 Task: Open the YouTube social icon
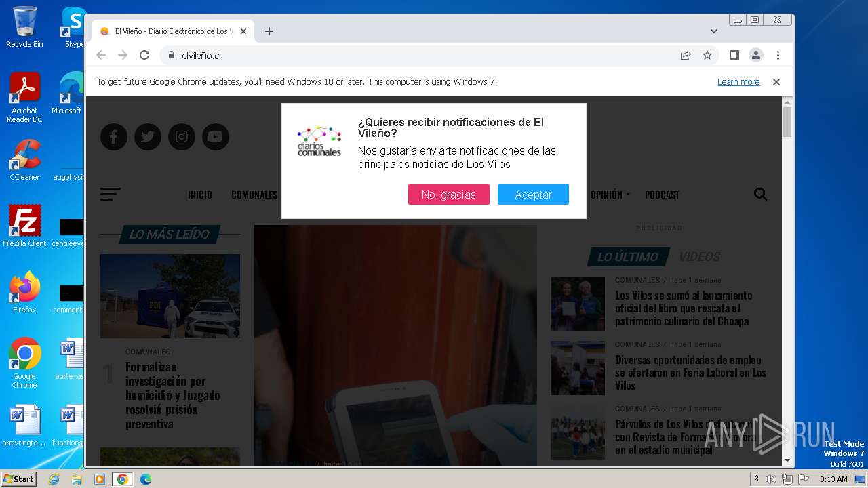[216, 137]
